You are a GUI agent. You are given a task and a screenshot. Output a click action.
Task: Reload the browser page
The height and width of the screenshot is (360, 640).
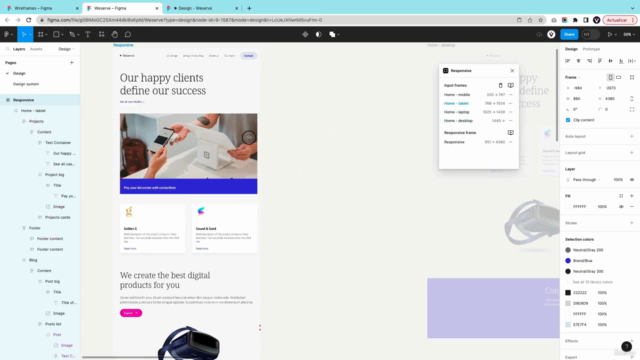[x=29, y=20]
